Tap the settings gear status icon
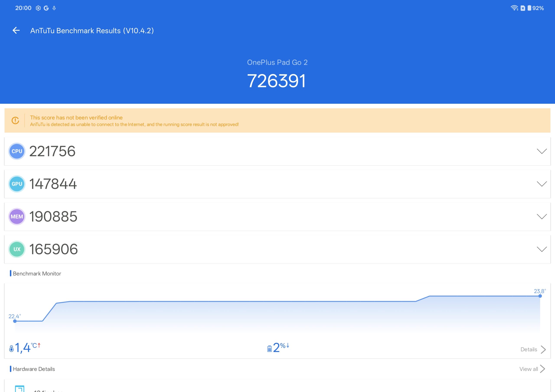 click(38, 8)
